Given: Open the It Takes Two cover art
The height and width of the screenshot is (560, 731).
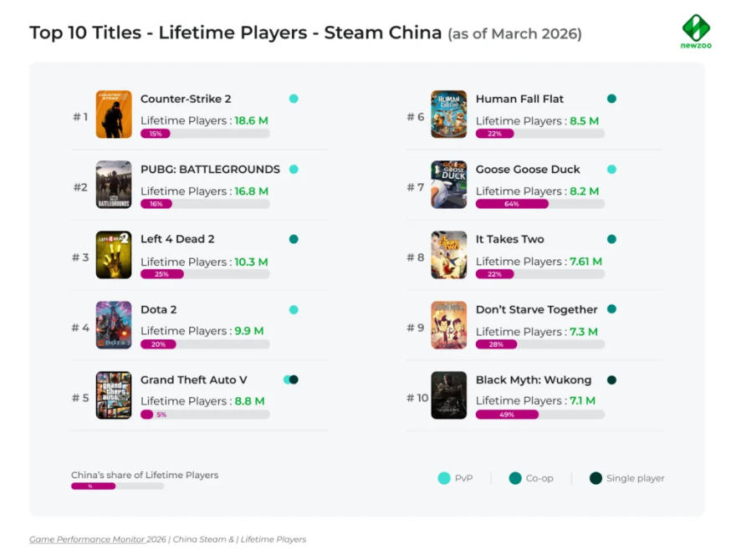Looking at the screenshot, I should 448,255.
